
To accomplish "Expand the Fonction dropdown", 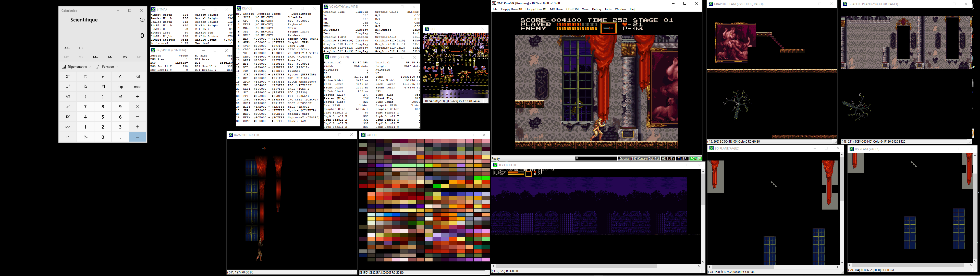I will [x=107, y=67].
